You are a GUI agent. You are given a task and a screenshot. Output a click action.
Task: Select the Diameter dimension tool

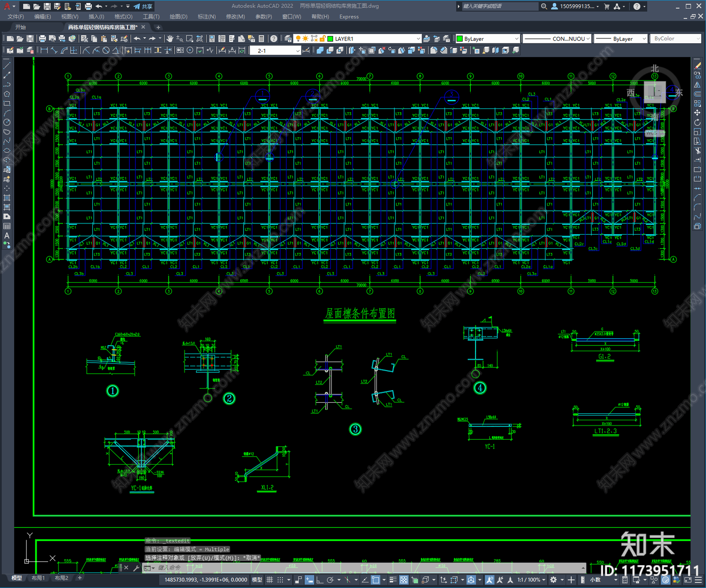tap(106, 50)
